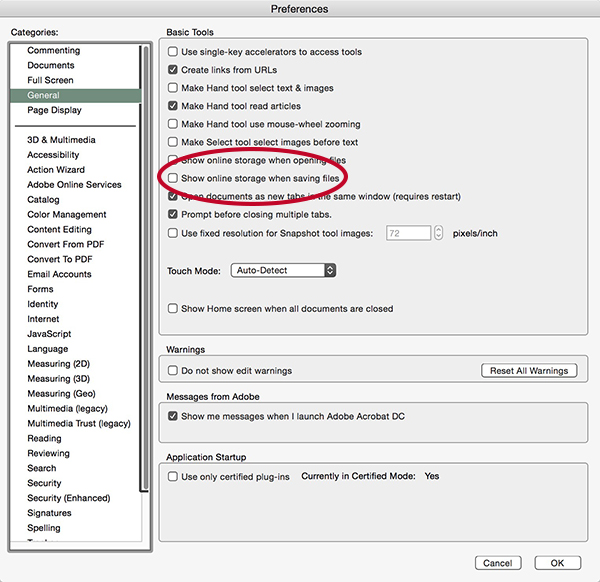
Task: Confirm preferences with the OK button
Action: pos(558,563)
